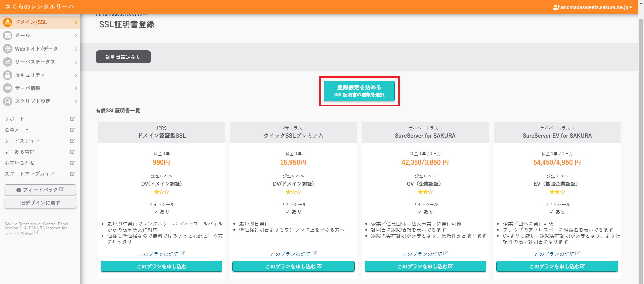Expand the ドメイン/SSL menu chevron
The width and height of the screenshot is (644, 284).
coord(76,22)
